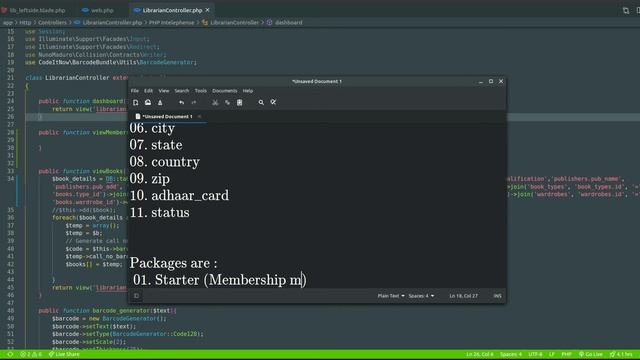Click LF end-of-line selector in status bar
The image size is (640, 360).
[551, 354]
